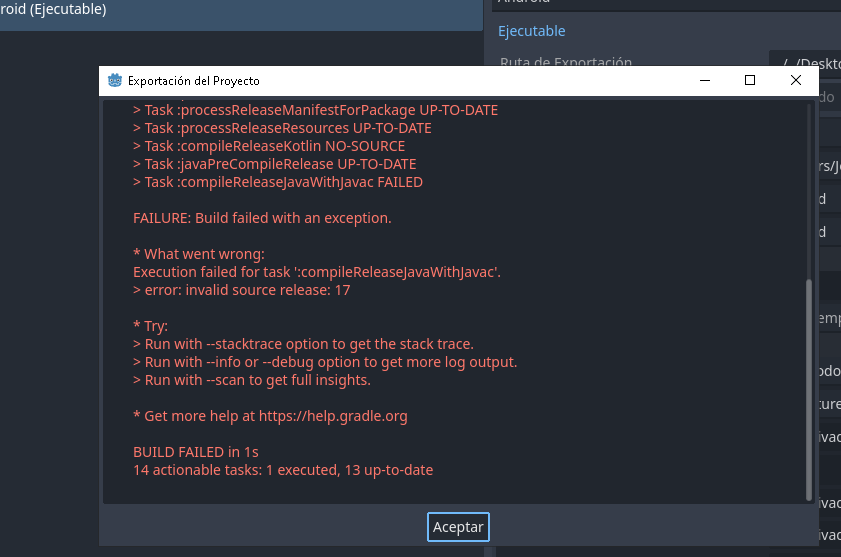Click 'FAILURE: Build failed with an exception' line
Viewport: 841px width, 557px height.
click(262, 218)
